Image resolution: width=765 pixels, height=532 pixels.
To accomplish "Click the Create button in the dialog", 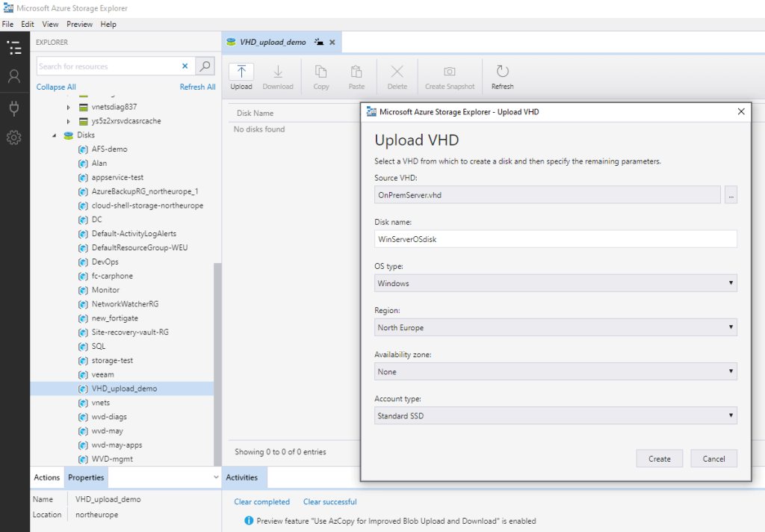I will click(x=659, y=458).
